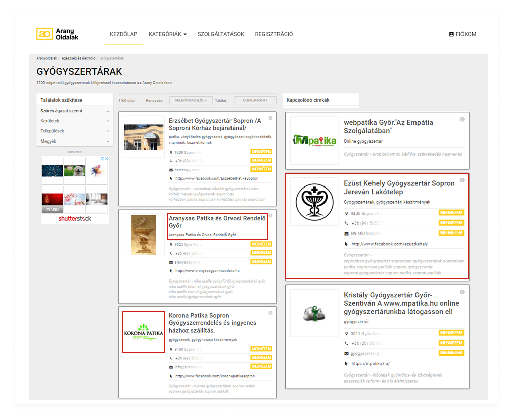509x420 pixels.
Task: Click info icon on Ezüst Kehely card
Action: tap(462, 180)
